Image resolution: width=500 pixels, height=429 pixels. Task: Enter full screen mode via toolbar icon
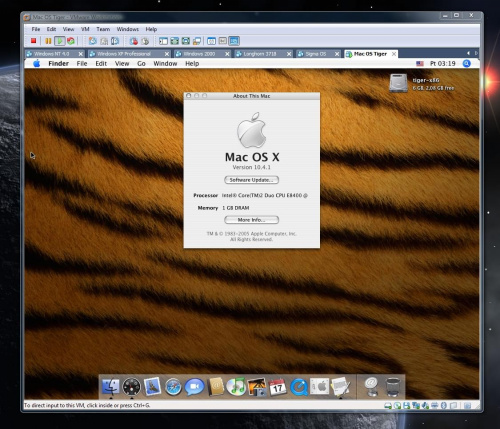pyautogui.click(x=185, y=41)
